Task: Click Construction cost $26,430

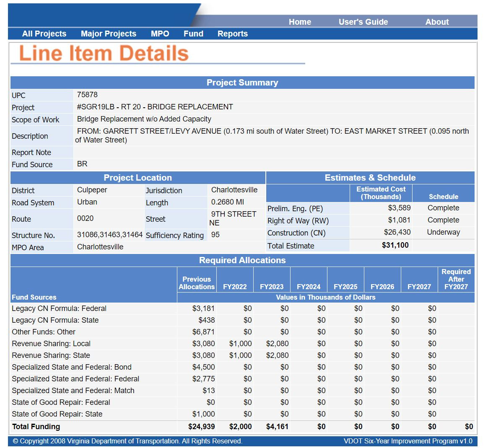Action: point(397,232)
